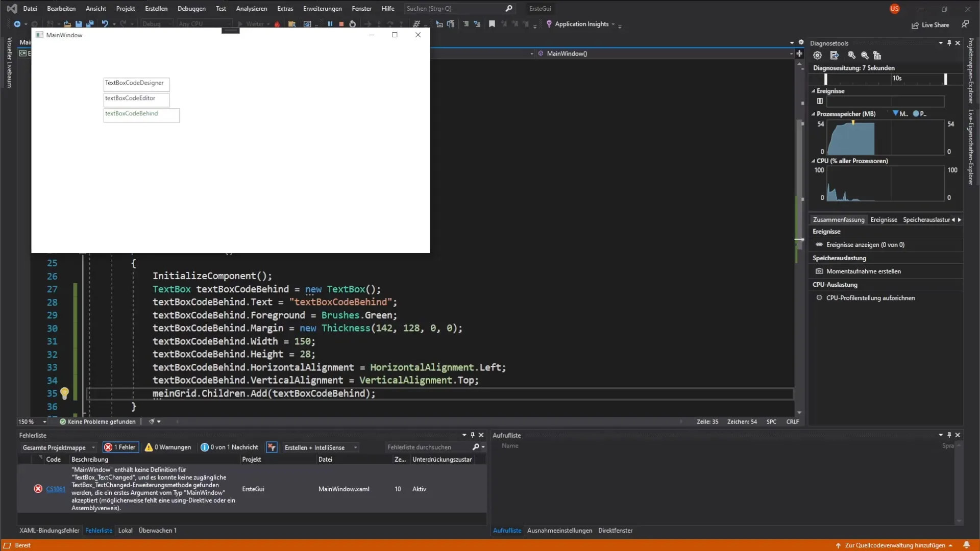
Task: Click the export diagnostics session icon
Action: click(834, 55)
